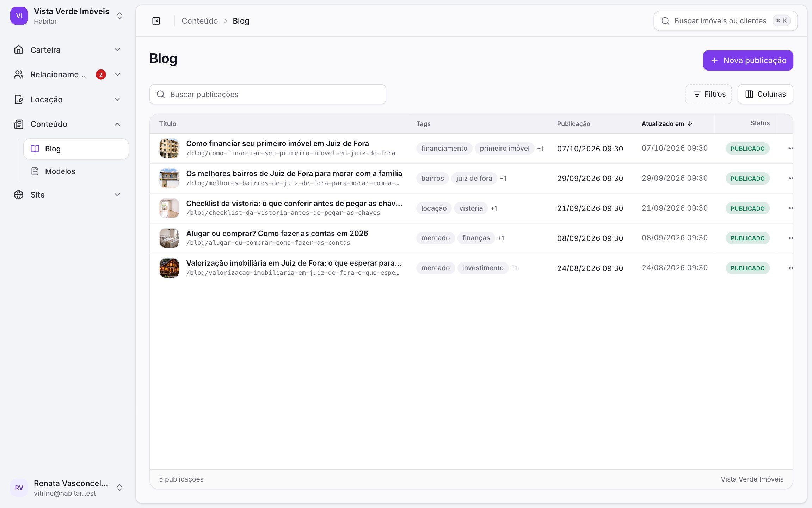Expand the Carteira menu chevron
Viewport: 812px width, 508px height.
click(x=117, y=50)
